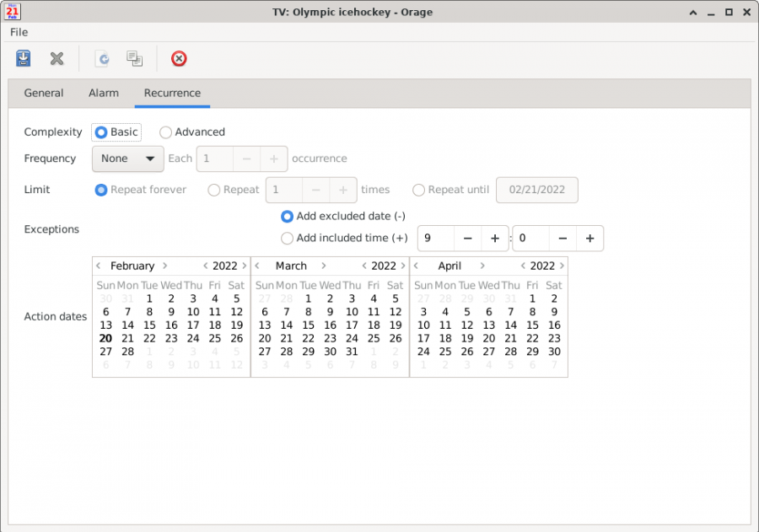Switch to the General tab

click(x=44, y=93)
